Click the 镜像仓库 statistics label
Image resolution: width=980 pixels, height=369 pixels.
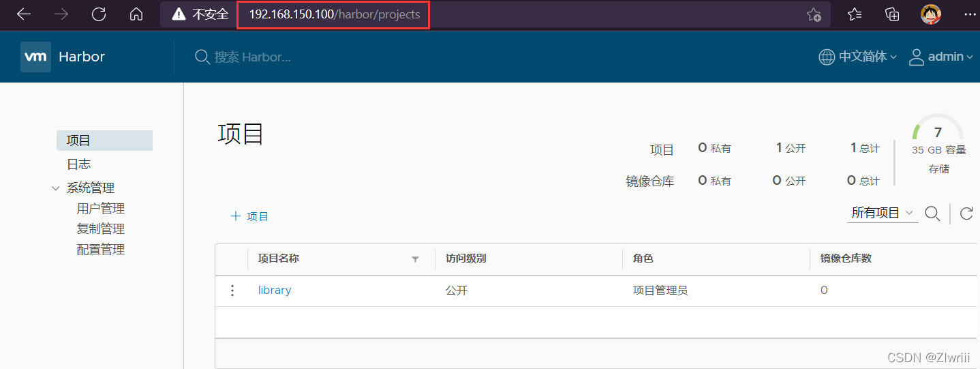pos(650,181)
